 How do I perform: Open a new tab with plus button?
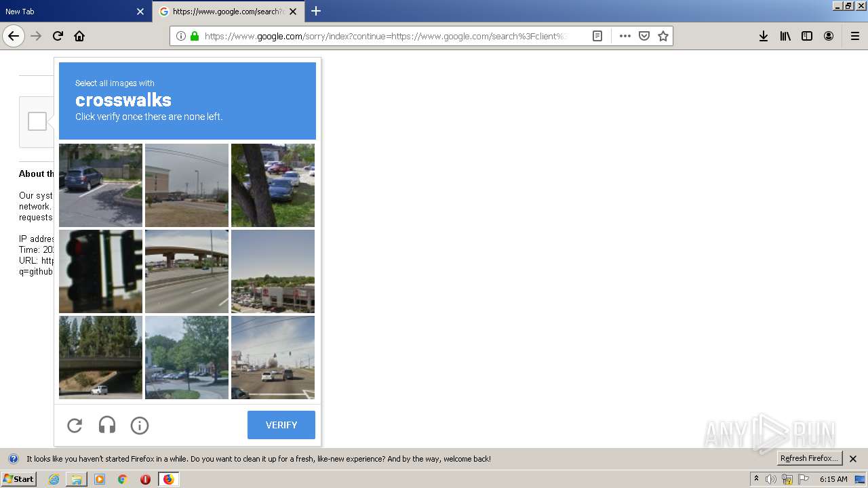[x=316, y=11]
